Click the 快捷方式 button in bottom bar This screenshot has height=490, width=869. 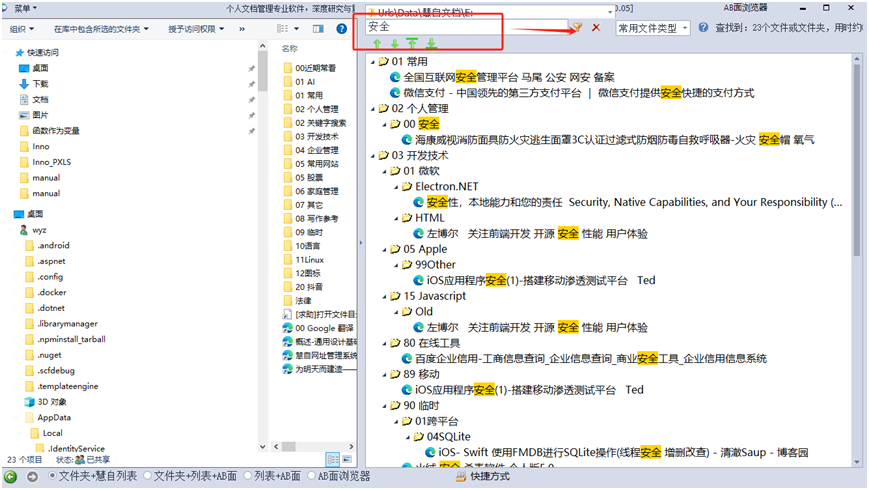[483, 477]
